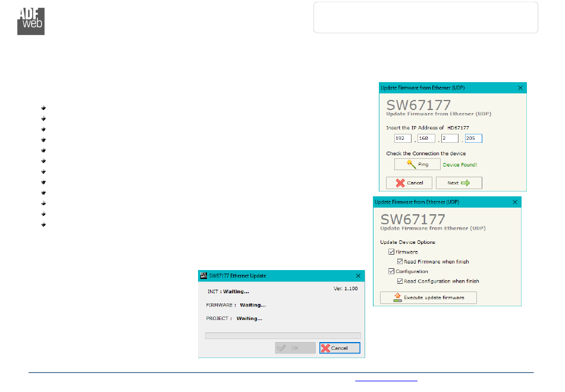The height and width of the screenshot is (392, 565).
Task: Click the Ver. 1.100 version text
Action: 346,288
